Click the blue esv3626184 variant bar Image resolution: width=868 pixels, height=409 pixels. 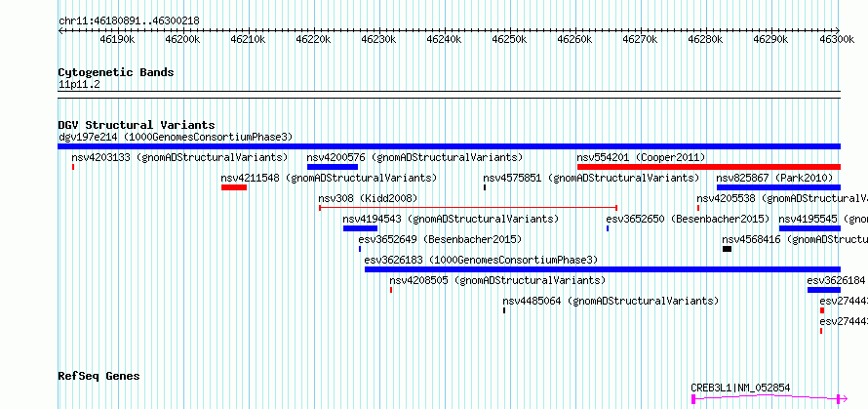824,290
